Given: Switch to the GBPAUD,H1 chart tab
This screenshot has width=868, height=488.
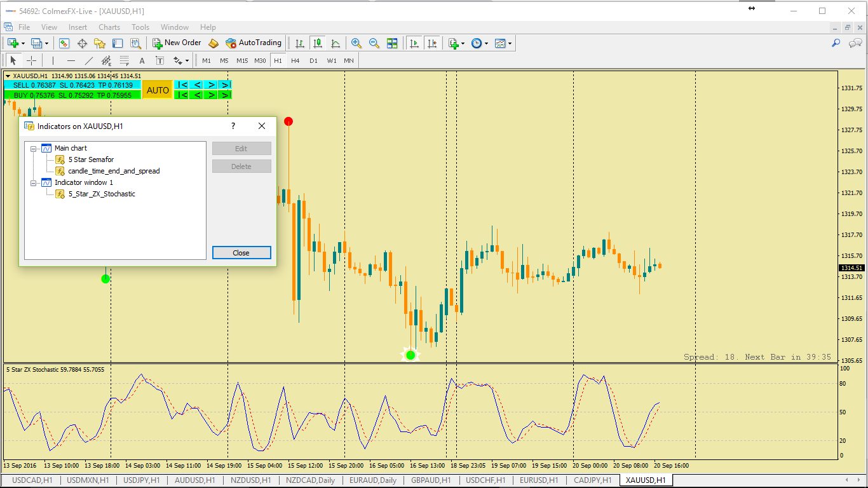Looking at the screenshot, I should click(431, 480).
